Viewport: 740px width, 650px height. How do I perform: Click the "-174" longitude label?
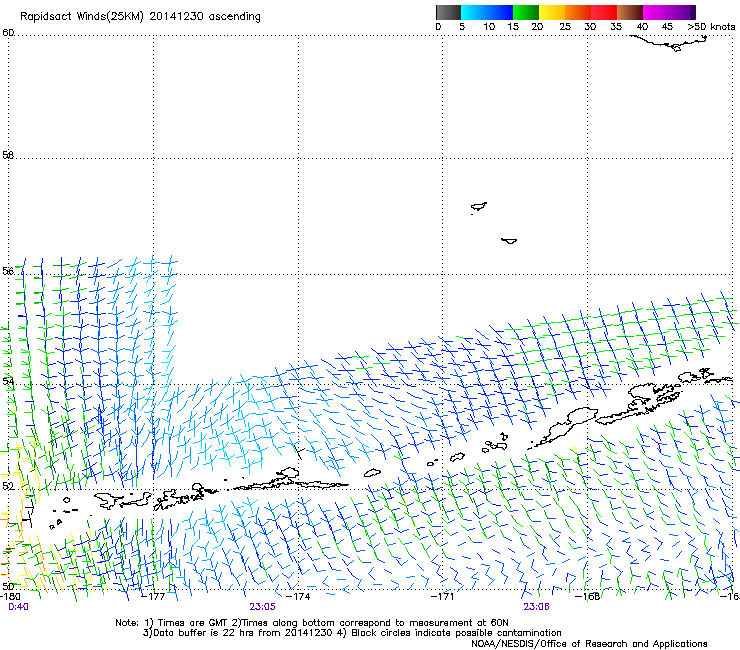(x=299, y=596)
